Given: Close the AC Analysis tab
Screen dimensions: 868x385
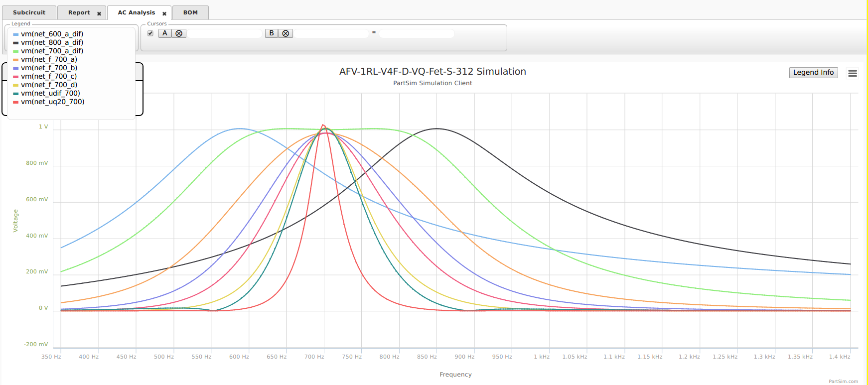Looking at the screenshot, I should (164, 13).
